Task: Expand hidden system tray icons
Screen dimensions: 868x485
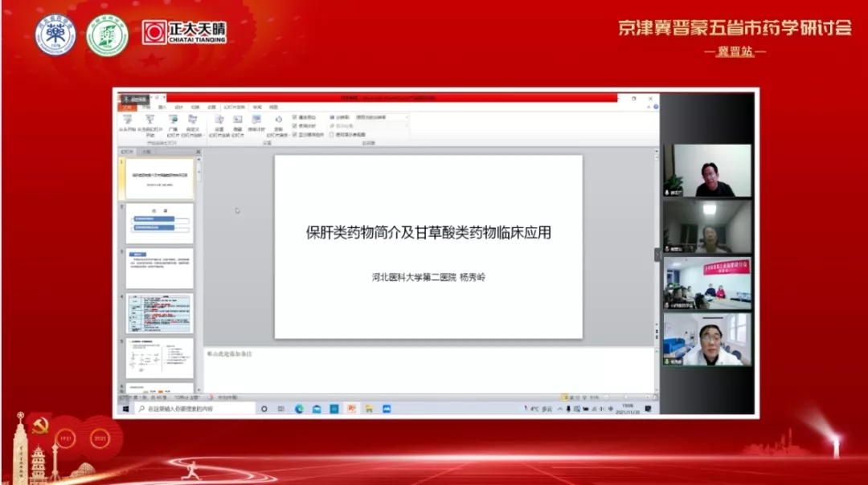Action: pyautogui.click(x=559, y=410)
